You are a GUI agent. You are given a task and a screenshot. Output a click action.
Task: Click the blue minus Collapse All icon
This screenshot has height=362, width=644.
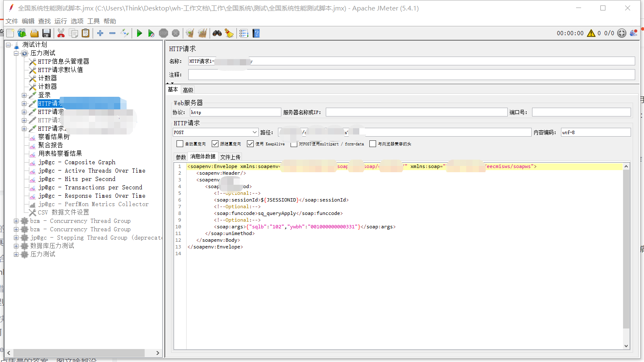click(112, 33)
